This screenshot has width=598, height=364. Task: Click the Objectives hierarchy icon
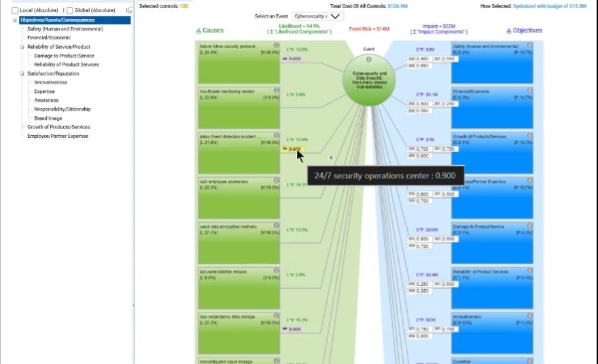coord(508,31)
